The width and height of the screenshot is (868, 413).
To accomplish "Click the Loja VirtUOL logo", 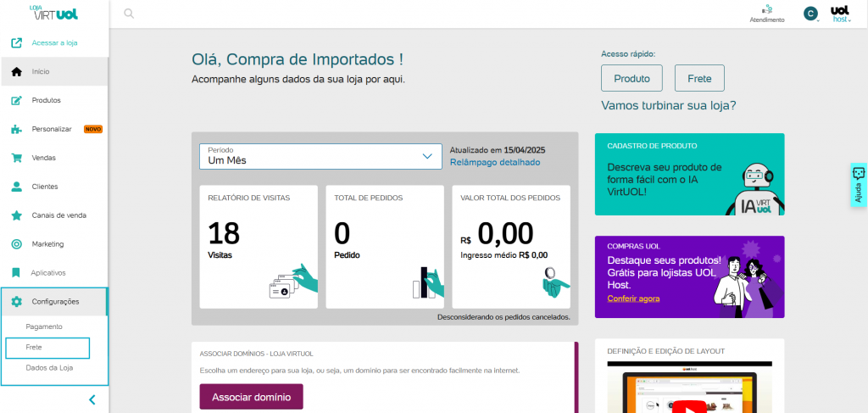I will click(53, 12).
